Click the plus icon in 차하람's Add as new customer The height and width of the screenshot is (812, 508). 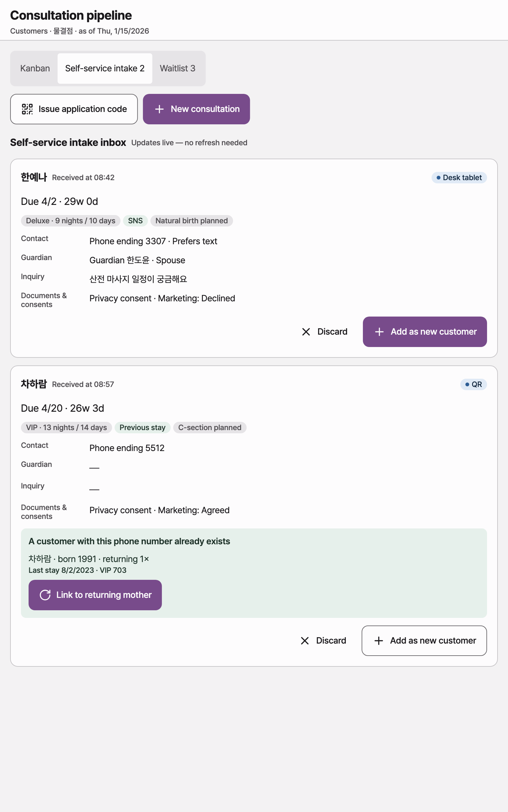379,641
